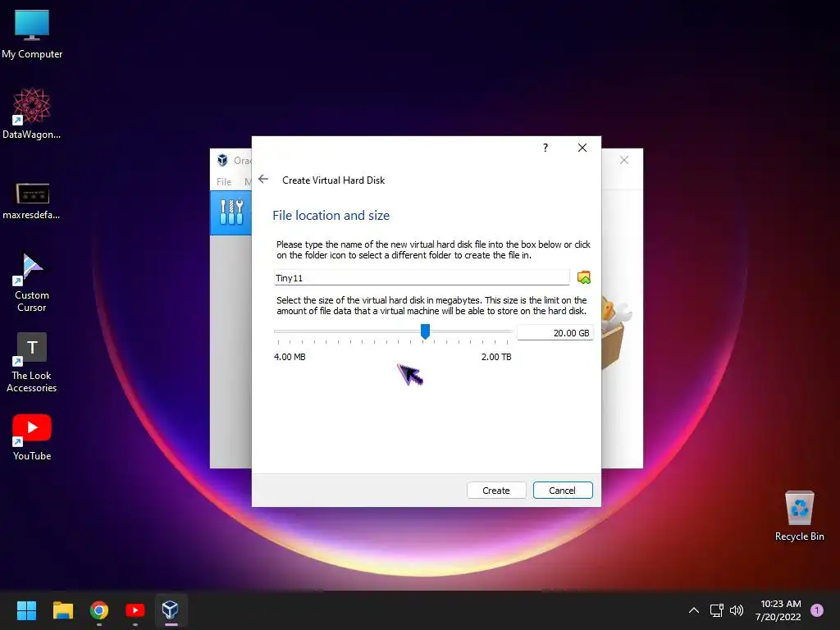This screenshot has width=840, height=630.
Task: Click the disk size slider handle
Action: pyautogui.click(x=425, y=331)
